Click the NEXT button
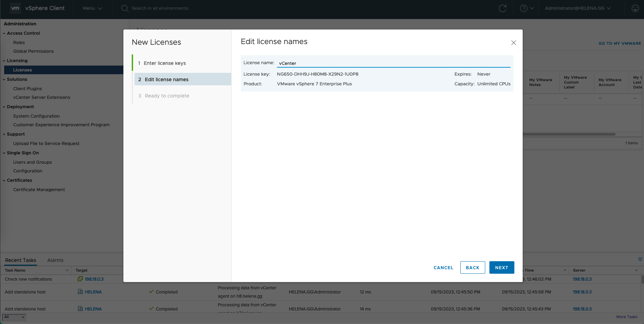The image size is (644, 324). 501,267
